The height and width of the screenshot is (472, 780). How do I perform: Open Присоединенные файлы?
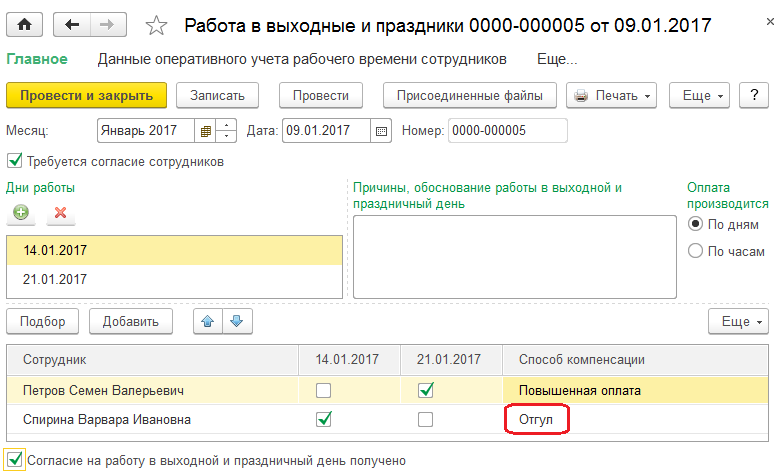pos(470,95)
